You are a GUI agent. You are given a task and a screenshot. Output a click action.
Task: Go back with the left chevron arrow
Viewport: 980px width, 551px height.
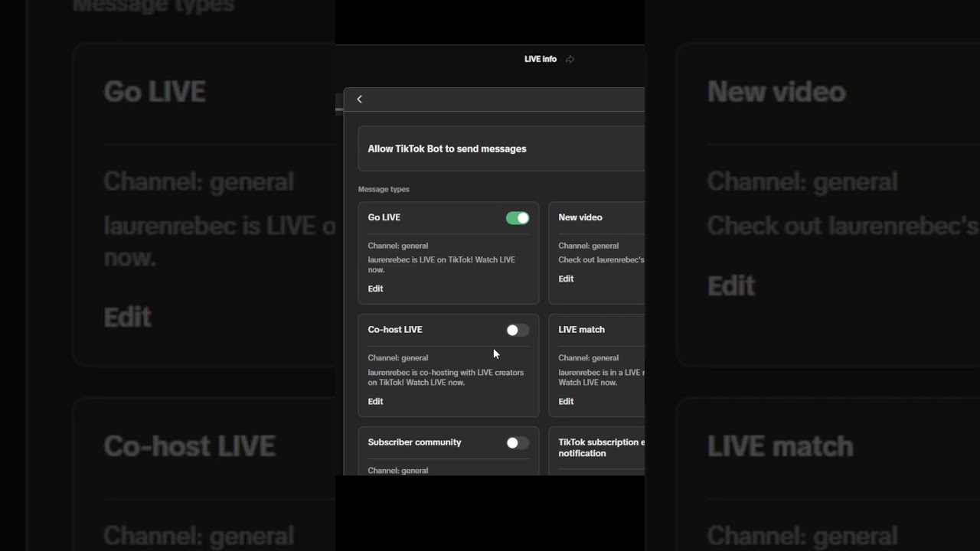[359, 99]
